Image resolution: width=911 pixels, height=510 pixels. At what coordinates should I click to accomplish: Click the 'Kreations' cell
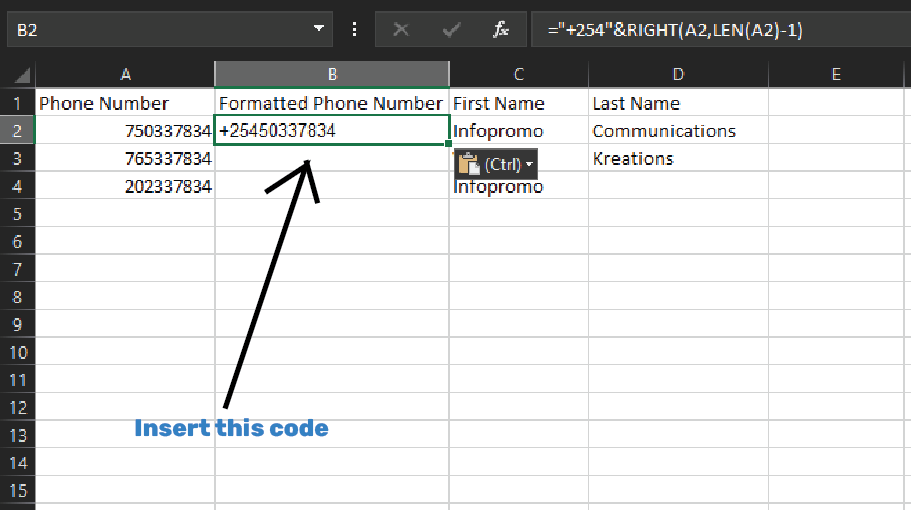(678, 158)
